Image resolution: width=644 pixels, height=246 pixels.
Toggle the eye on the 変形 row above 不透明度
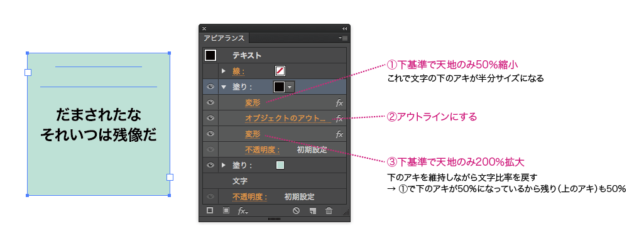click(210, 134)
